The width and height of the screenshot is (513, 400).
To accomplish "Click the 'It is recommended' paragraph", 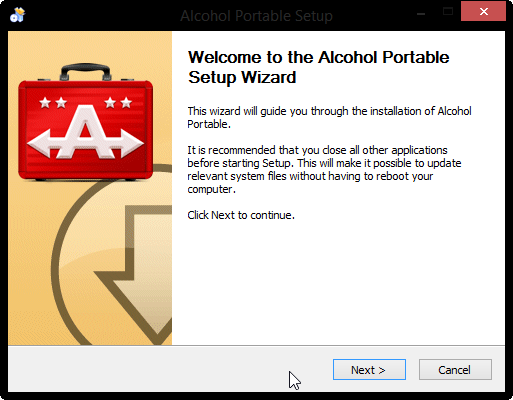I will [x=324, y=170].
